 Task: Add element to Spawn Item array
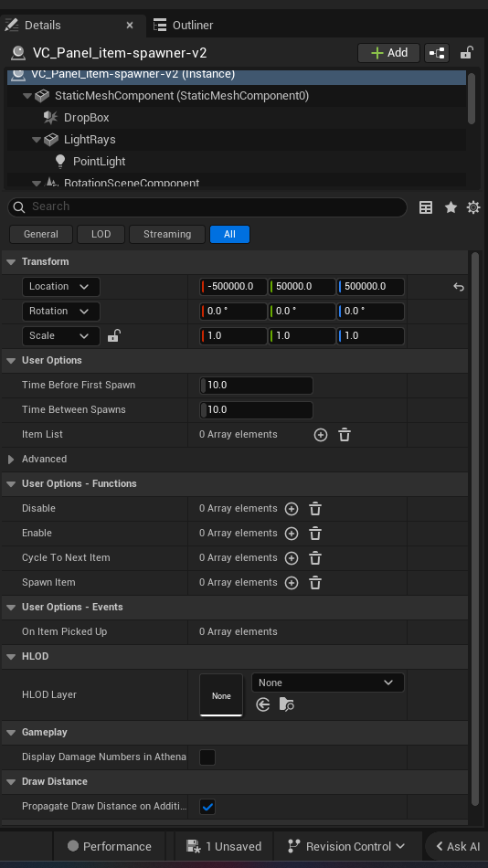[x=292, y=583]
